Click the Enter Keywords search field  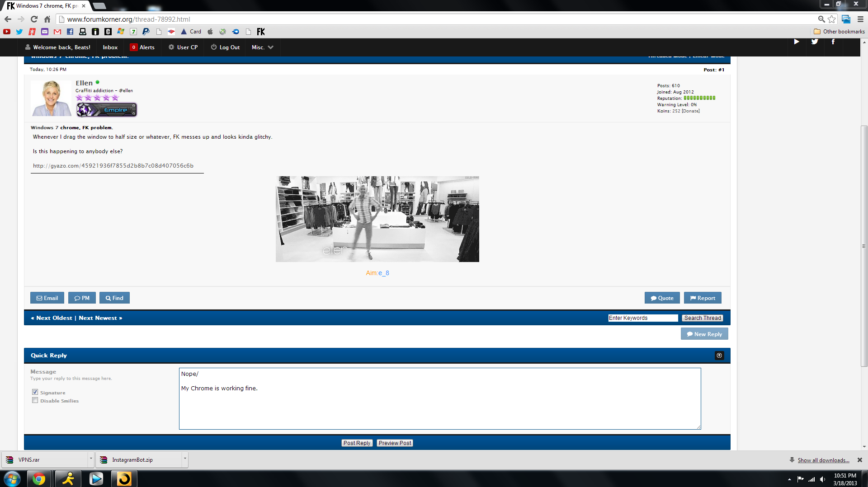pyautogui.click(x=643, y=318)
